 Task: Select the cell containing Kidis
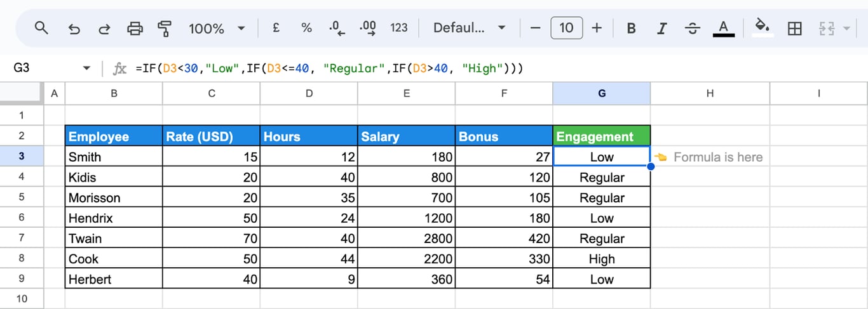coord(114,177)
